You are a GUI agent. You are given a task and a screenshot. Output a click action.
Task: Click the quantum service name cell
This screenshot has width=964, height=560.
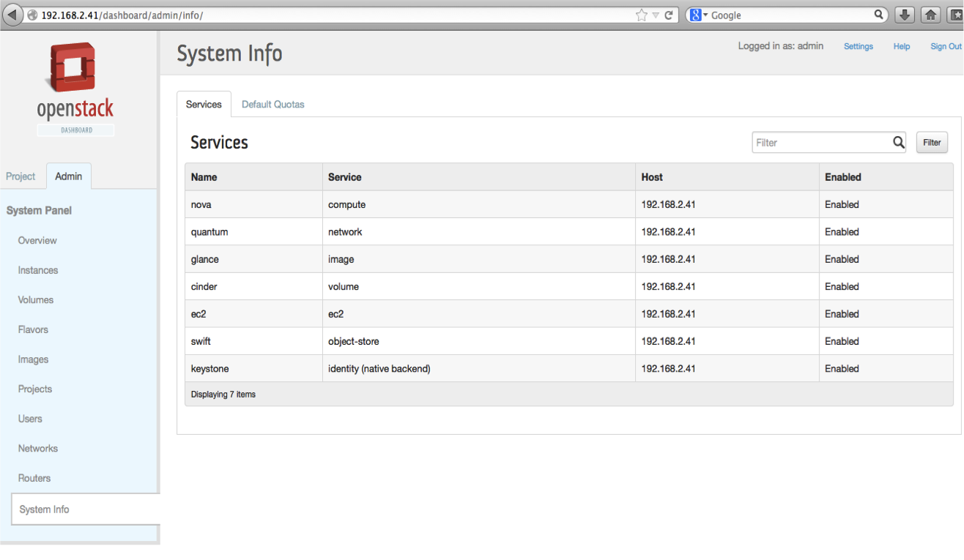tap(253, 232)
